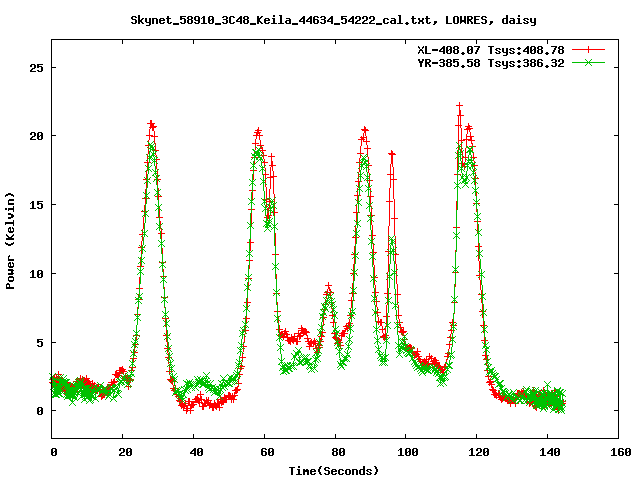Click the red XL legend line sample

click(588, 50)
